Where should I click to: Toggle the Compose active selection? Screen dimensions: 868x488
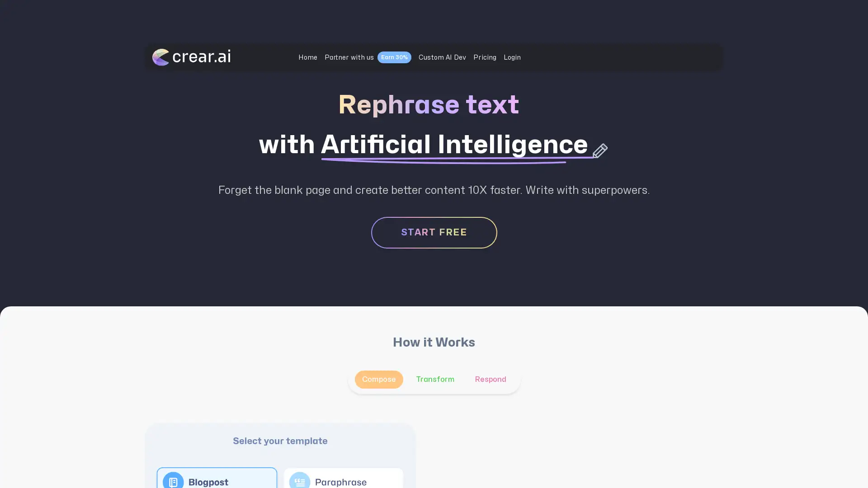(x=378, y=379)
